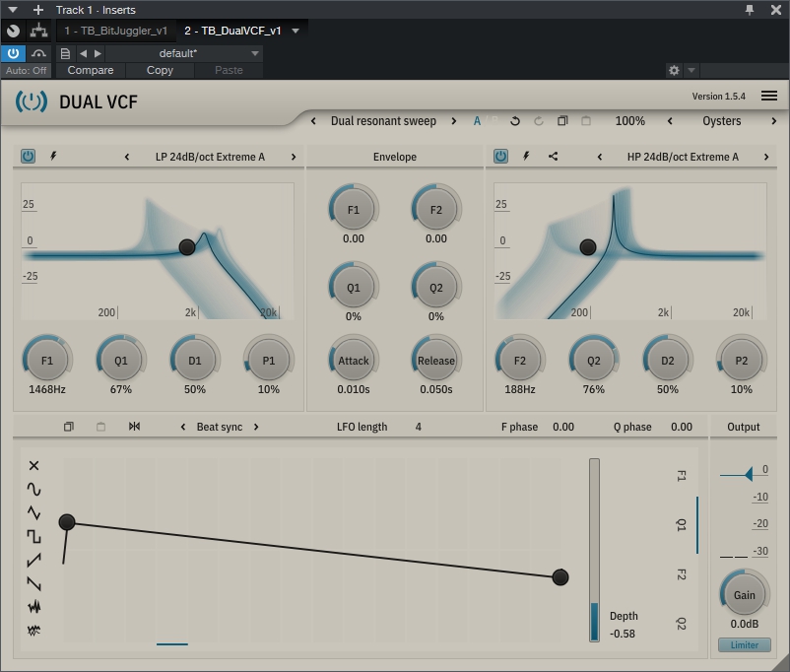The width and height of the screenshot is (790, 672).
Task: Choose the triangle wave LFO shape
Action: [34, 512]
